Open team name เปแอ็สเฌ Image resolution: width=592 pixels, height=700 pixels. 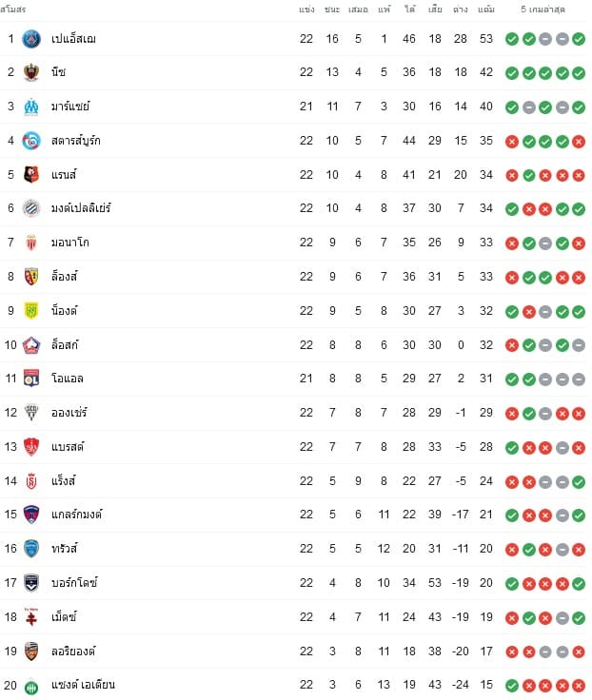pos(73,39)
